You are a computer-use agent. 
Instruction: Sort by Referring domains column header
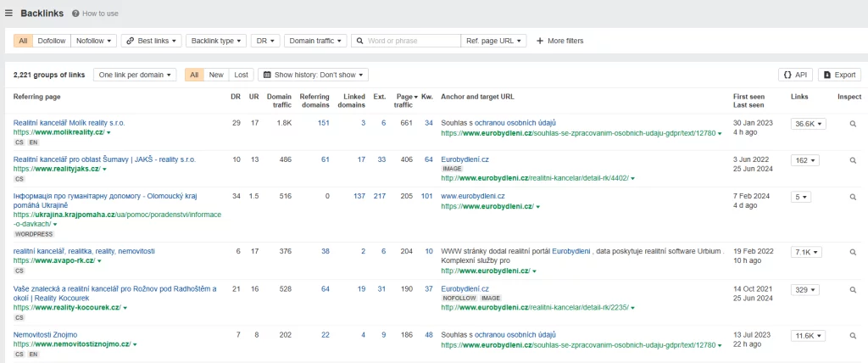(x=314, y=100)
